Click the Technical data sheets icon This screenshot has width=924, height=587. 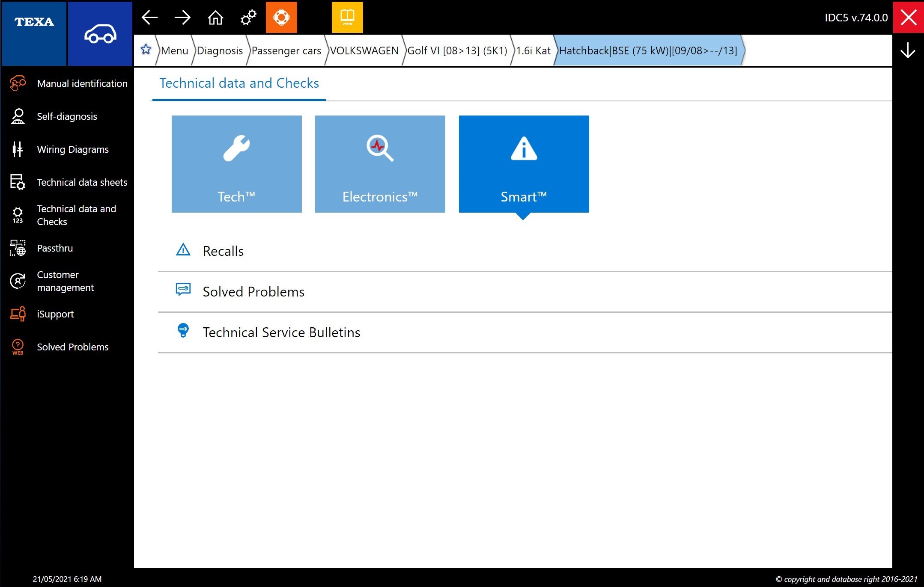[x=18, y=182]
